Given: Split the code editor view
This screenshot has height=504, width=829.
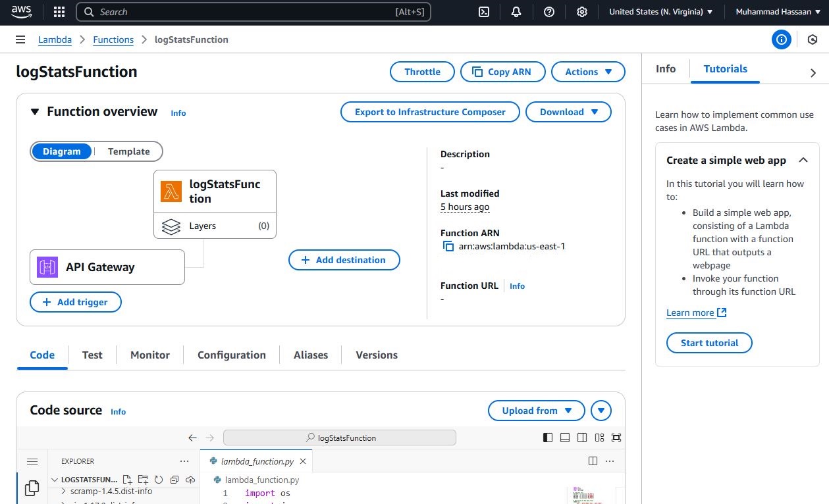Looking at the screenshot, I should 593,461.
